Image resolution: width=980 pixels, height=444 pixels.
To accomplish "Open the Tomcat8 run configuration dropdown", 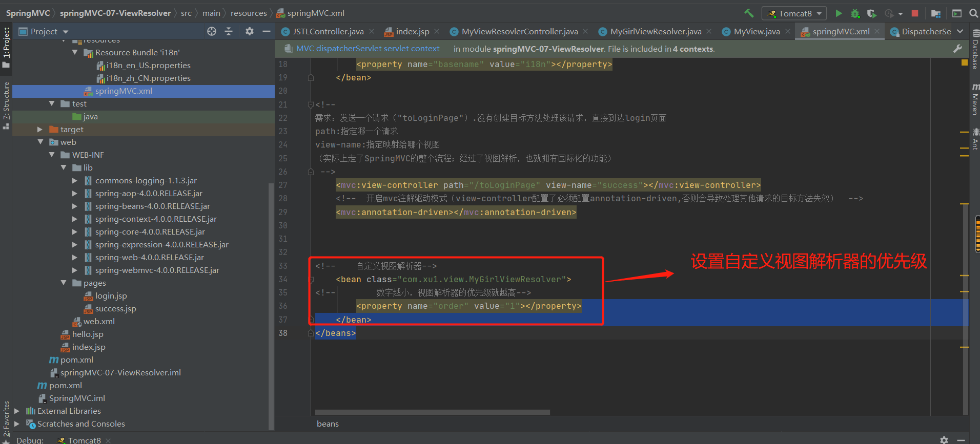I will point(794,13).
